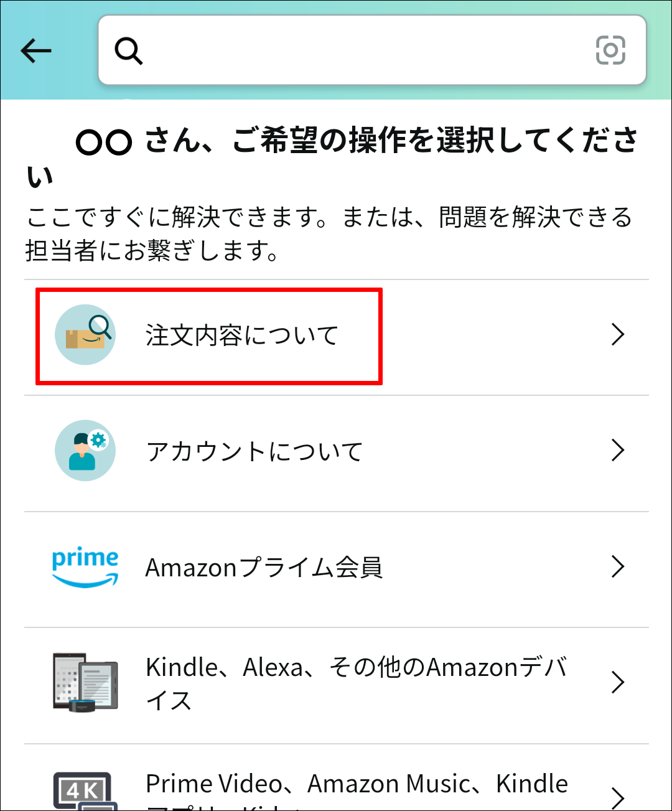
Task: Expand Kindle, Alexa devices chevron arrow
Action: (x=617, y=683)
